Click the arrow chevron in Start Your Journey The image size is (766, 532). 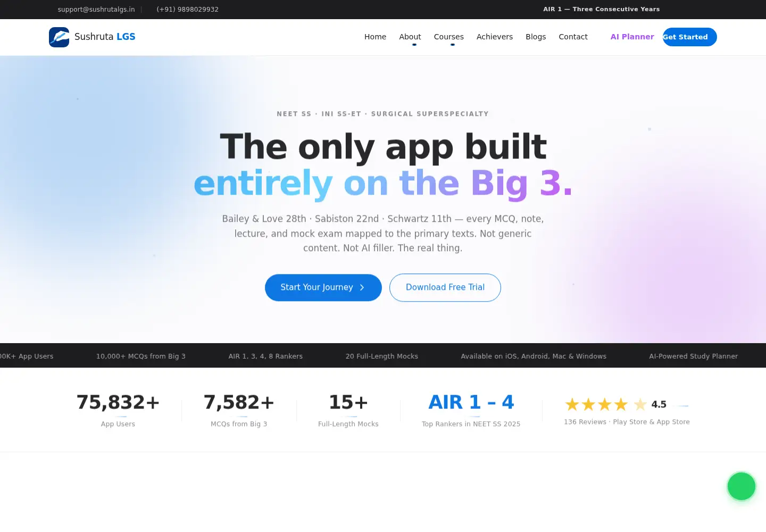(x=362, y=287)
